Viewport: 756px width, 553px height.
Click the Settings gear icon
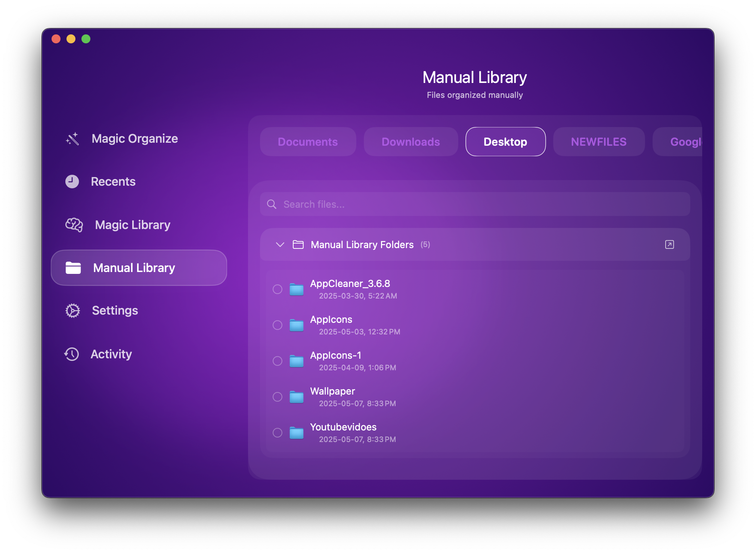(73, 311)
